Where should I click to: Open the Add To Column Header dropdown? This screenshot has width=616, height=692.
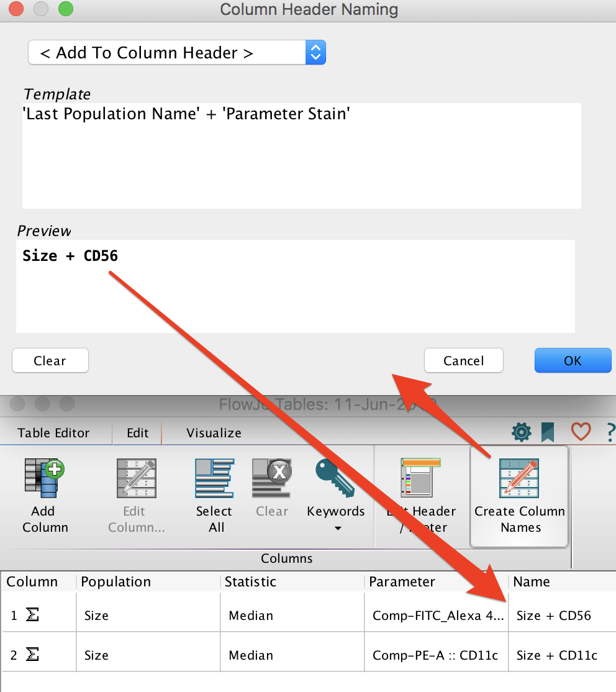pyautogui.click(x=176, y=52)
